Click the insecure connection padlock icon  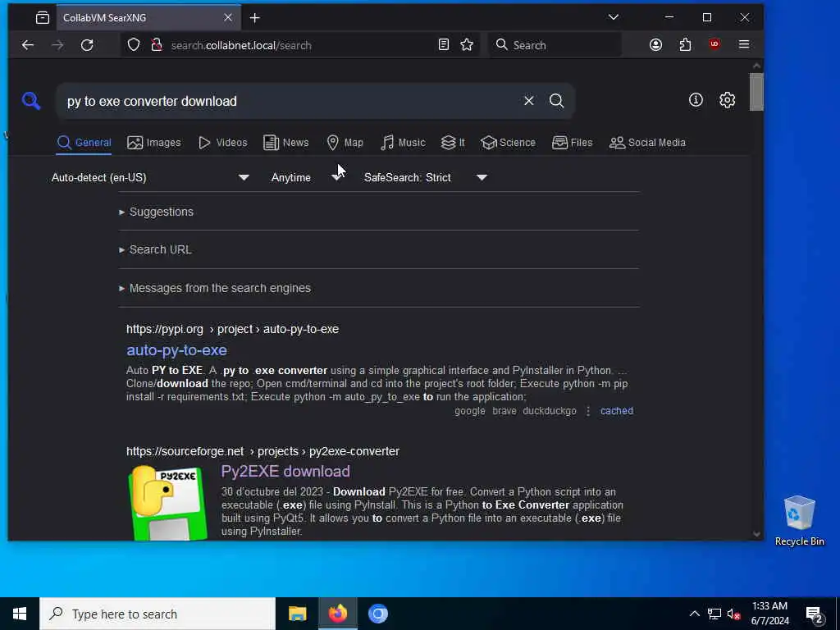coord(157,45)
